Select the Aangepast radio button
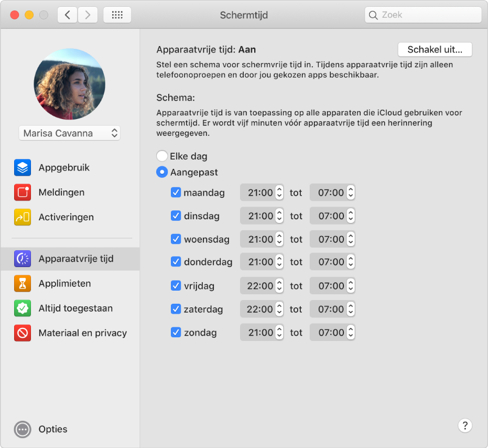 click(162, 172)
